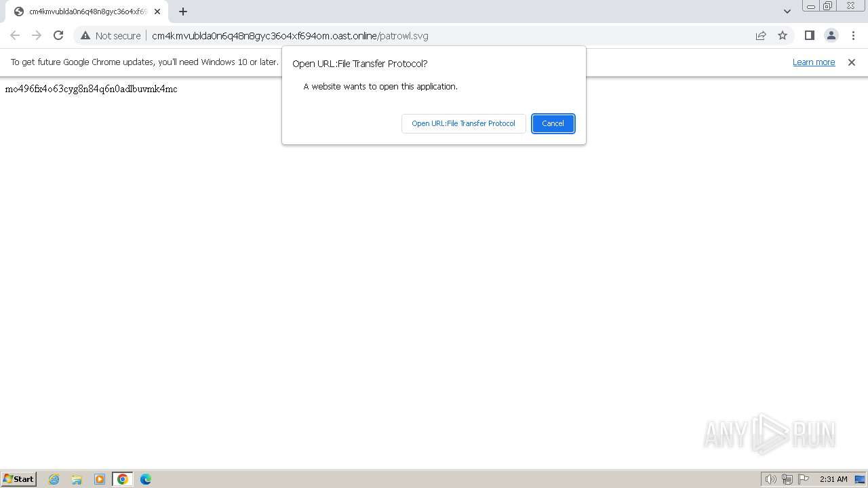
Task: Open the Action Center flag icon
Action: tap(804, 479)
